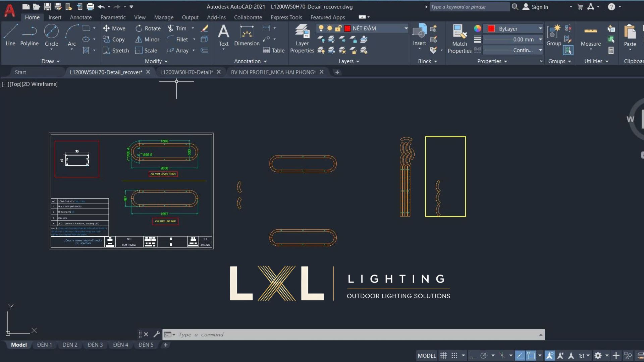Activate the Copy tool
This screenshot has height=362, width=644.
click(114, 40)
